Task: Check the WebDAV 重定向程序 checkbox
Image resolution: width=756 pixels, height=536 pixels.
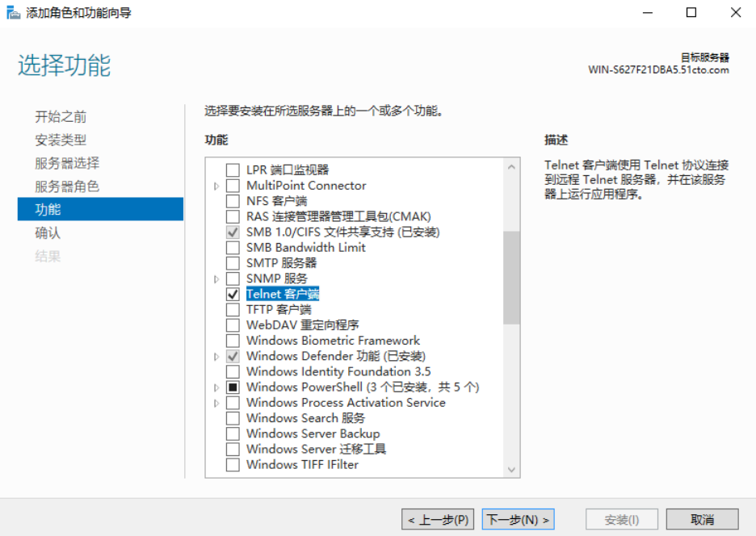Action: click(233, 325)
